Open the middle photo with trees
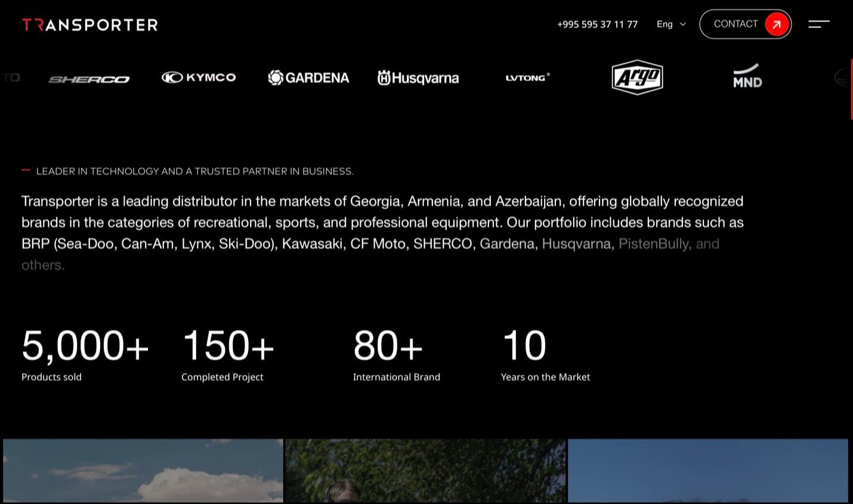Viewport: 853px width, 504px height. [x=426, y=471]
